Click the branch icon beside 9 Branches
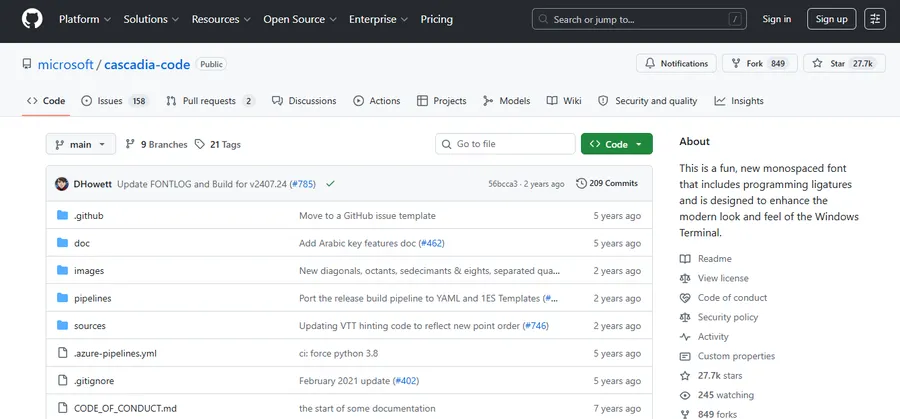The height and width of the screenshot is (419, 900). pyautogui.click(x=130, y=144)
